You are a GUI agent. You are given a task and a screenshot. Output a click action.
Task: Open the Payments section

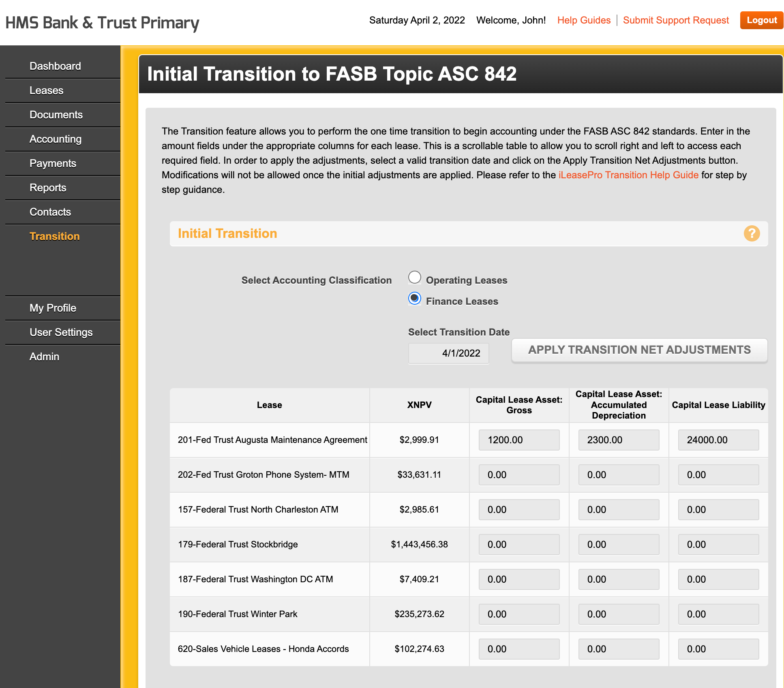[53, 163]
